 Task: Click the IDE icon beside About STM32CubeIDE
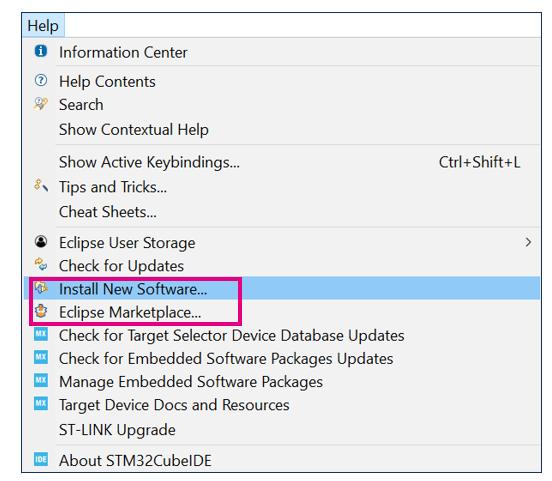pos(41,459)
